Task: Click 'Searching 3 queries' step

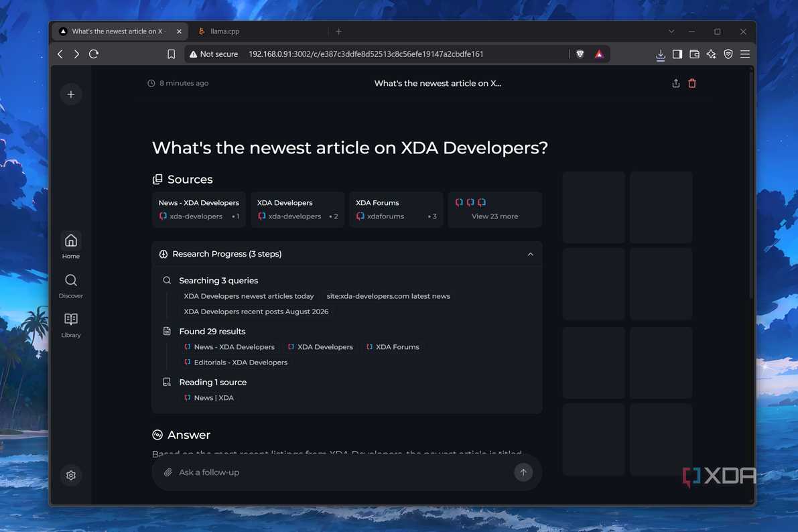Action: [218, 281]
